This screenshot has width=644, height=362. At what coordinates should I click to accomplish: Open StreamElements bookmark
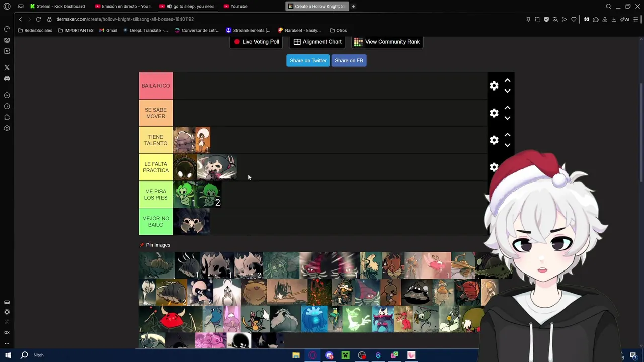248,30
